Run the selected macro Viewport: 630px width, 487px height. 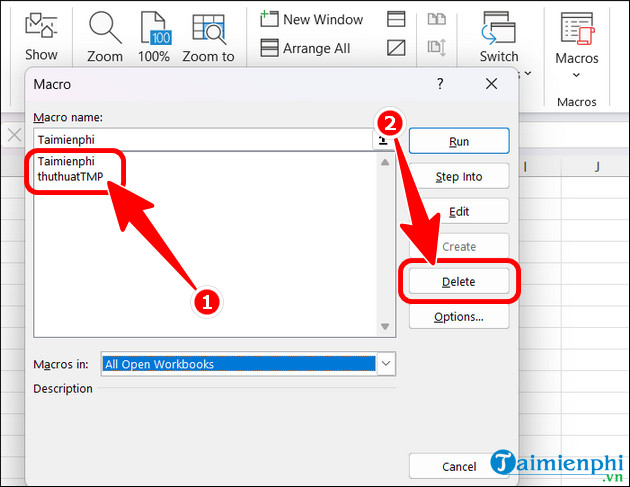click(459, 141)
